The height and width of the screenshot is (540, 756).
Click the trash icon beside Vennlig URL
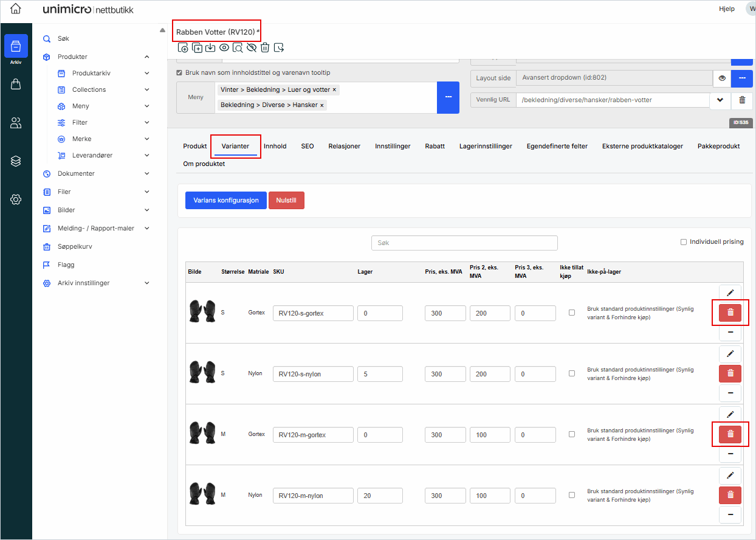(x=741, y=100)
